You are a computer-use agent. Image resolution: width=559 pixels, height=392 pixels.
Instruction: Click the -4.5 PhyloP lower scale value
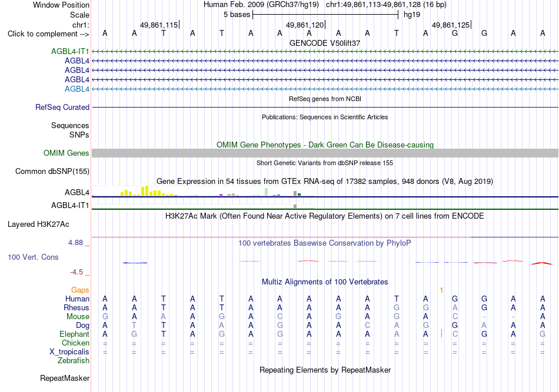click(76, 272)
